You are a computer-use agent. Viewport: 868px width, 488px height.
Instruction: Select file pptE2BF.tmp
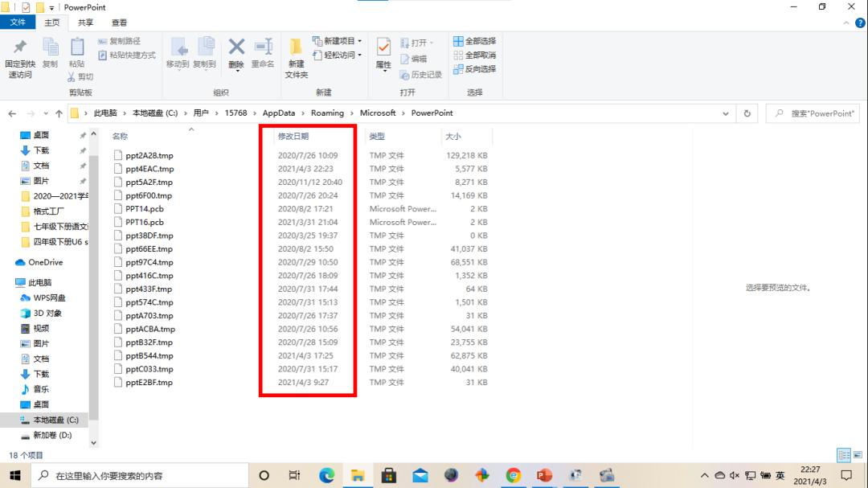point(149,382)
